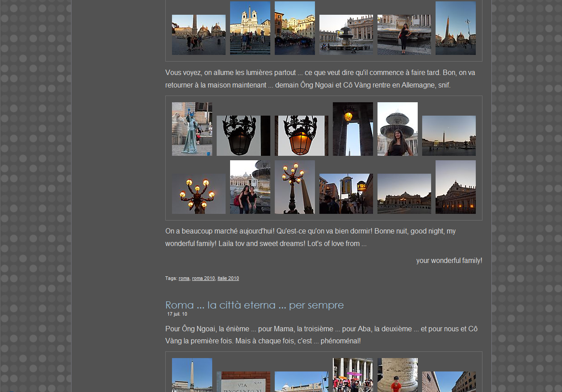The image size is (562, 392).
Task: Open the Piazza del Popolo twin churches photo
Action: pos(198,35)
